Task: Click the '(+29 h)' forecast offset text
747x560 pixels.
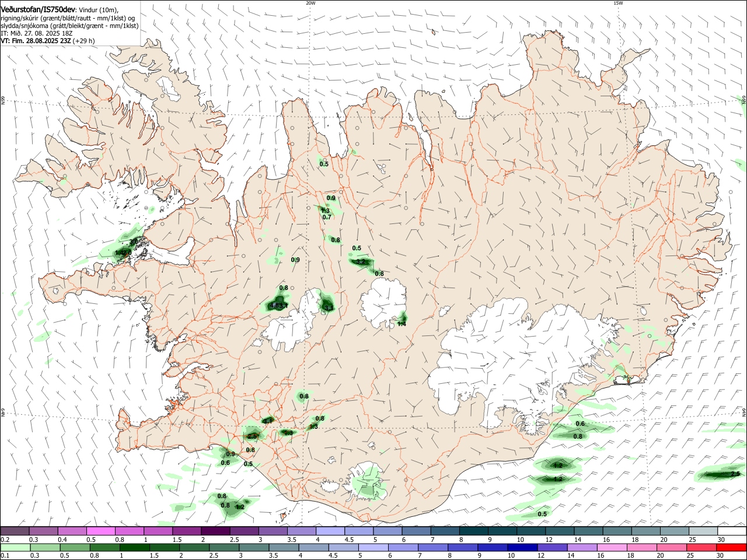Action: coord(84,41)
